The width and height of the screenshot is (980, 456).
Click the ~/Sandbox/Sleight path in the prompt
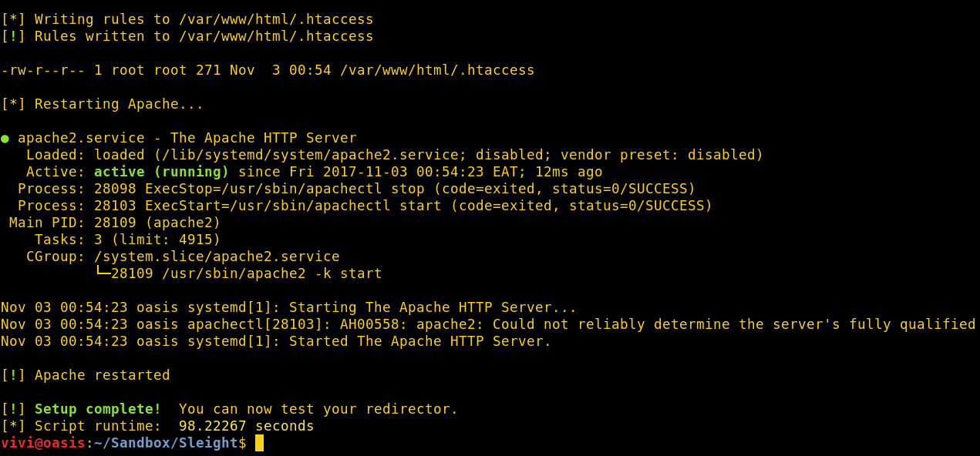coord(166,443)
